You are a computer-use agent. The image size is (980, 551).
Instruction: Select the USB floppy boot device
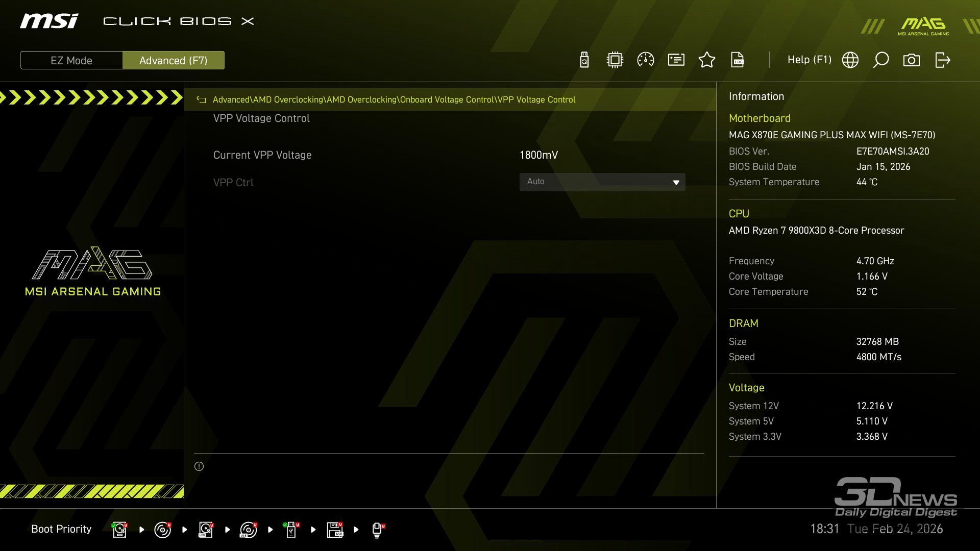point(335,530)
